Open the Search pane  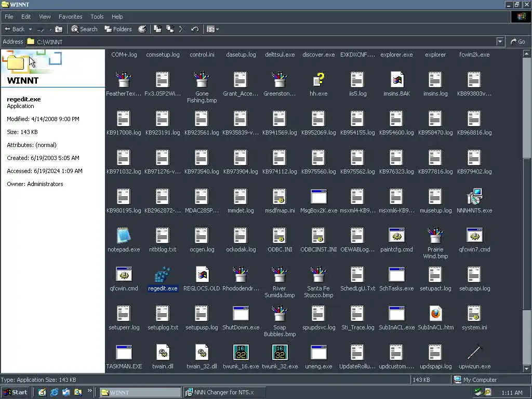point(85,29)
